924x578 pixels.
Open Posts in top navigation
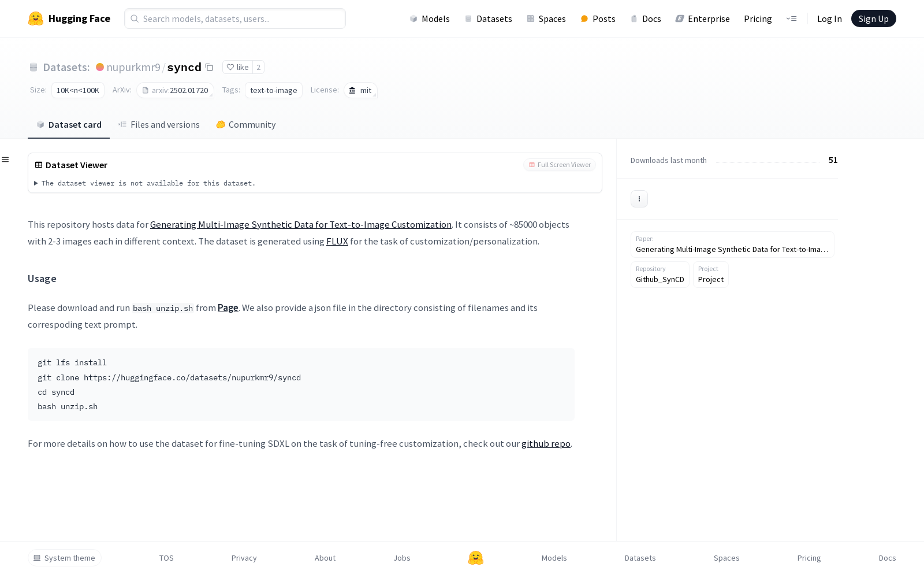click(598, 18)
